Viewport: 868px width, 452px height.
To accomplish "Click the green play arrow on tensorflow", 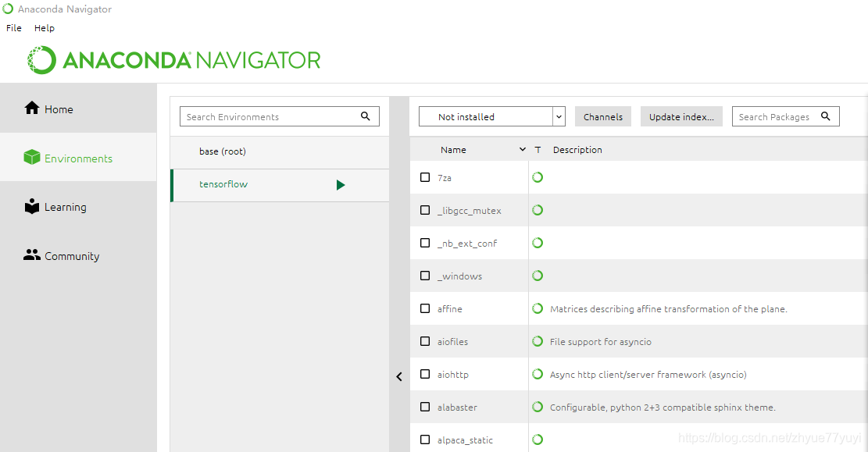I will 341,185.
